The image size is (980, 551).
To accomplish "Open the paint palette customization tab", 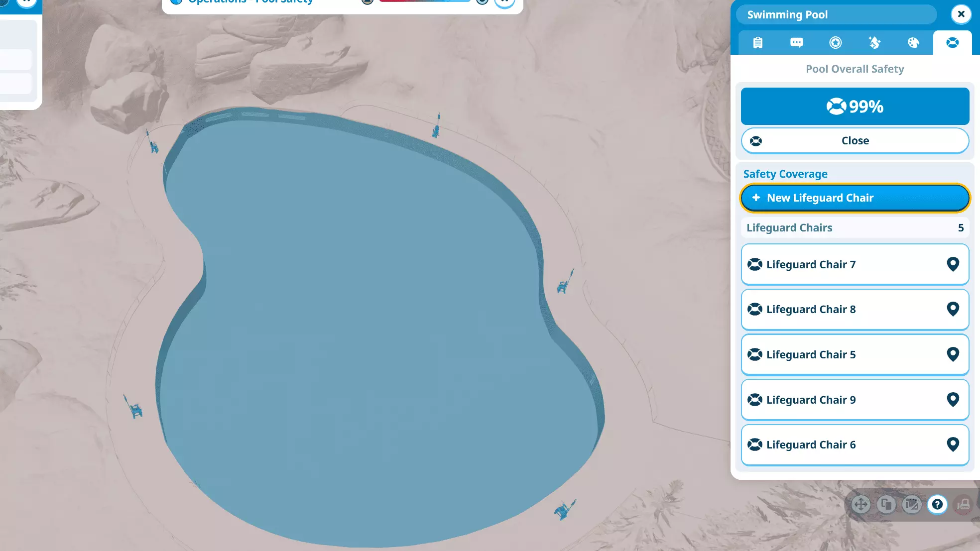I will [913, 43].
